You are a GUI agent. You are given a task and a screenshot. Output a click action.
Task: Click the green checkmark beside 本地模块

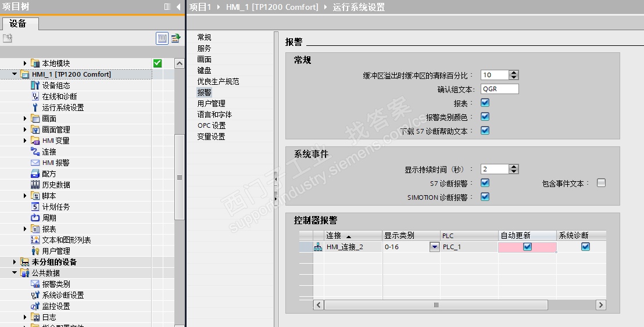[x=158, y=63]
